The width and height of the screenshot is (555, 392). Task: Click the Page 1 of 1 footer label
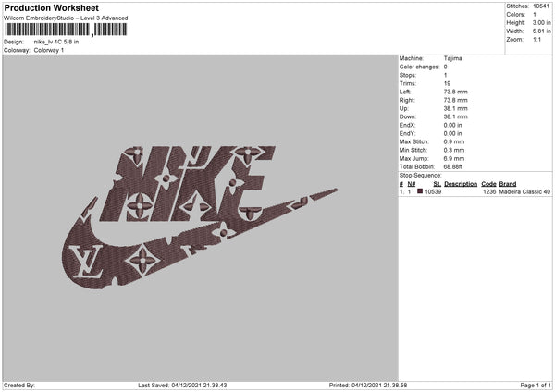click(x=536, y=385)
